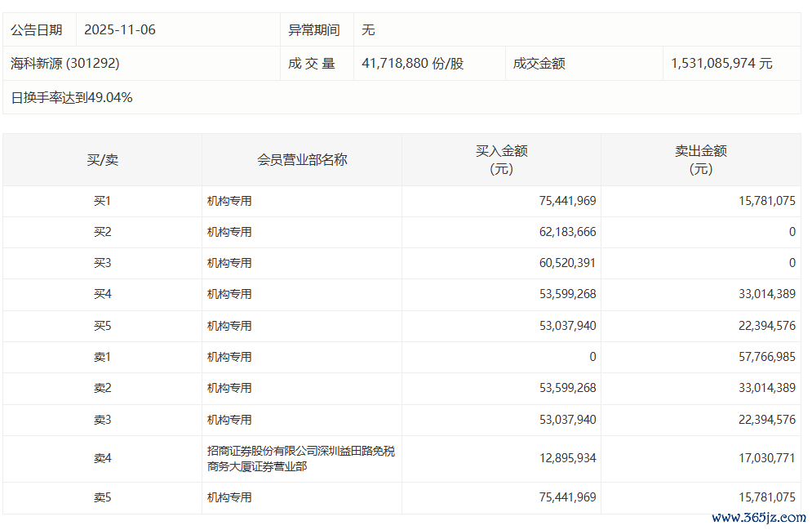
Task: Click the 会员营业部名称 column header
Action: click(302, 159)
